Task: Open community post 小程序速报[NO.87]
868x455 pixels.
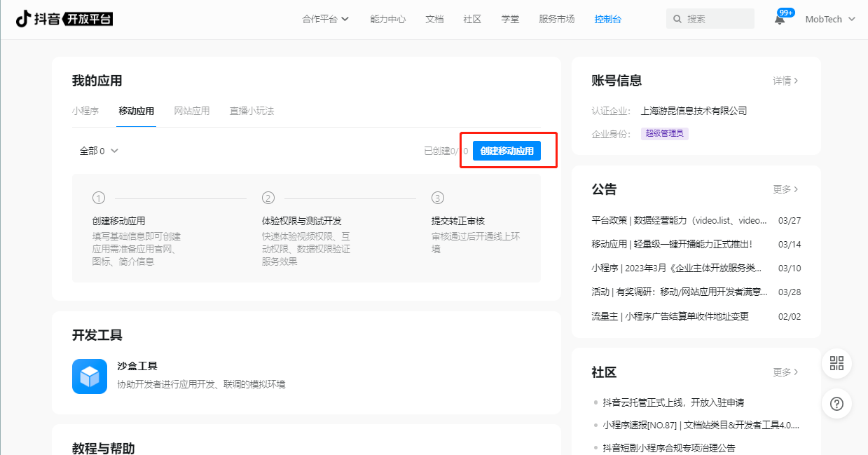Action: click(701, 425)
